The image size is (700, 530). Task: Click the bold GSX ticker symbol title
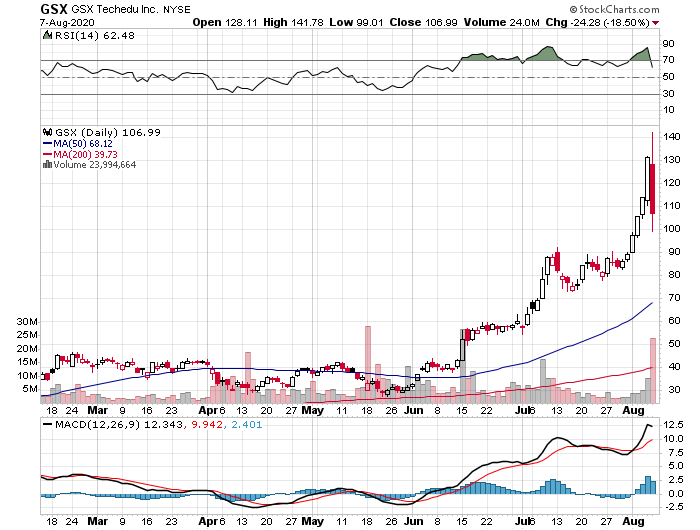coord(54,9)
